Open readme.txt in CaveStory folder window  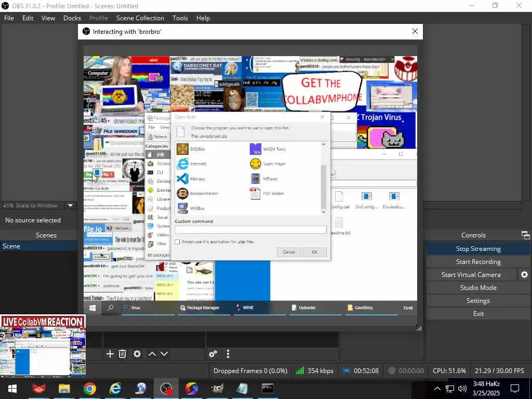pos(339,227)
